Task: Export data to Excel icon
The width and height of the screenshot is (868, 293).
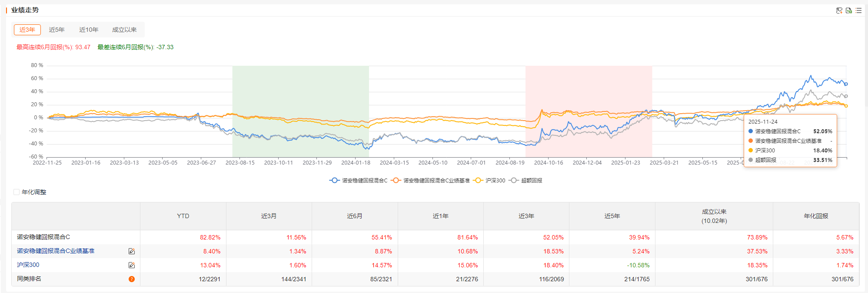Action: pyautogui.click(x=848, y=10)
